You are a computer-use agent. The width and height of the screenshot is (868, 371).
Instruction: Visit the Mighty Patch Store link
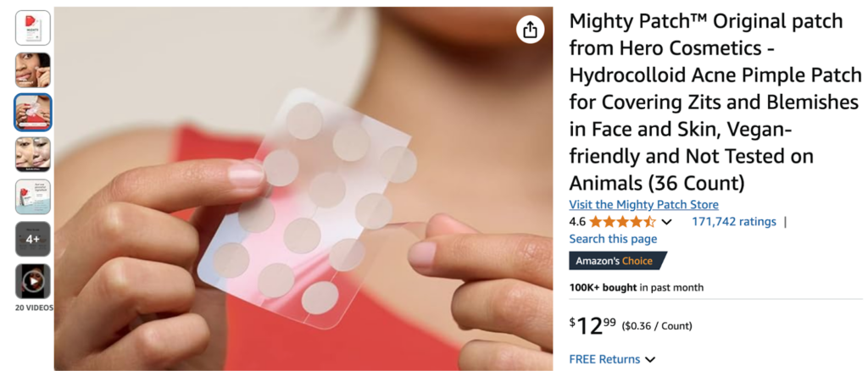[x=644, y=205]
